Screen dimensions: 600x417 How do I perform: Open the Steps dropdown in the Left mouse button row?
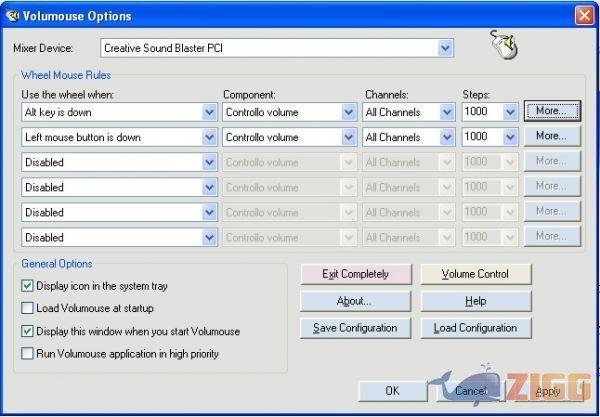[x=510, y=137]
